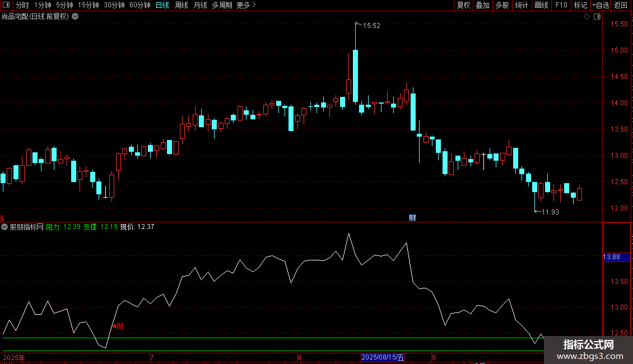633x364 pixels.
Task: Click the 支撑: 12.15 support value
Action: pyautogui.click(x=100, y=227)
